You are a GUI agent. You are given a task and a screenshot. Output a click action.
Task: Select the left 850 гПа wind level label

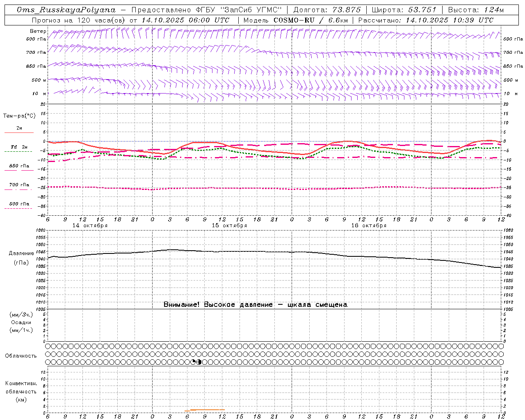click(36, 66)
